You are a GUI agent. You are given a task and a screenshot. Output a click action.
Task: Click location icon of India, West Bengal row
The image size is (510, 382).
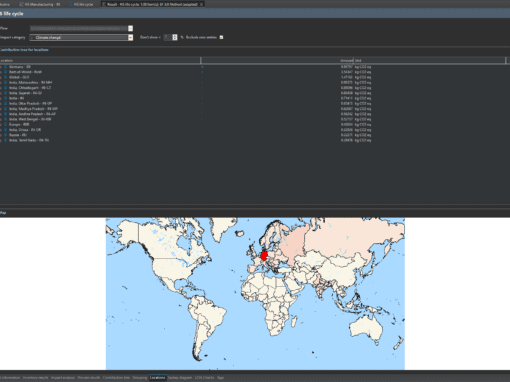tap(5, 119)
